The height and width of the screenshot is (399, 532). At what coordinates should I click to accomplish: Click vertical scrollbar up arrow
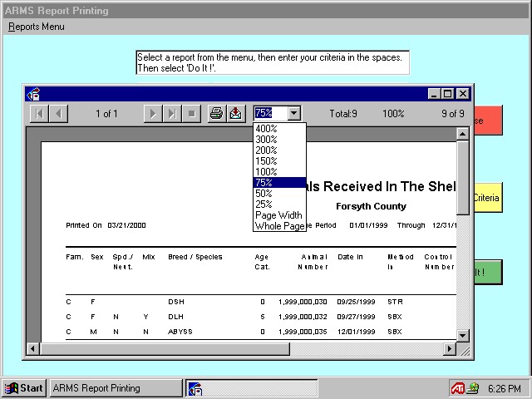[x=463, y=134]
